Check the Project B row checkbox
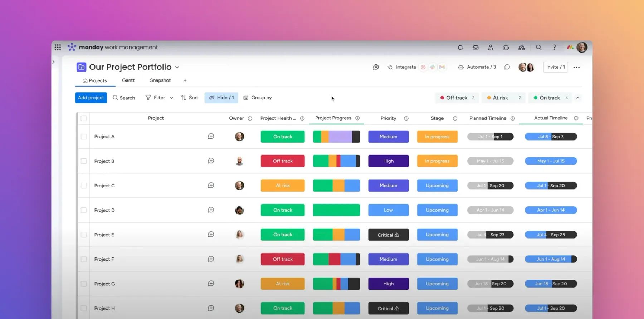 (84, 161)
